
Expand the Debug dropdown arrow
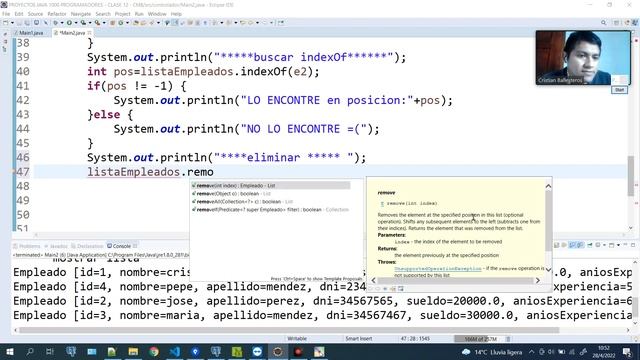[x=62, y=23]
